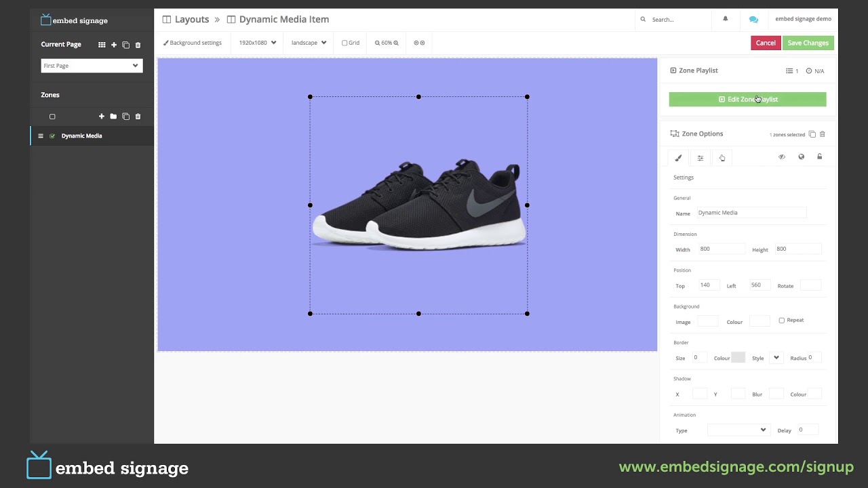Pick the background Colour swatch

click(759, 321)
